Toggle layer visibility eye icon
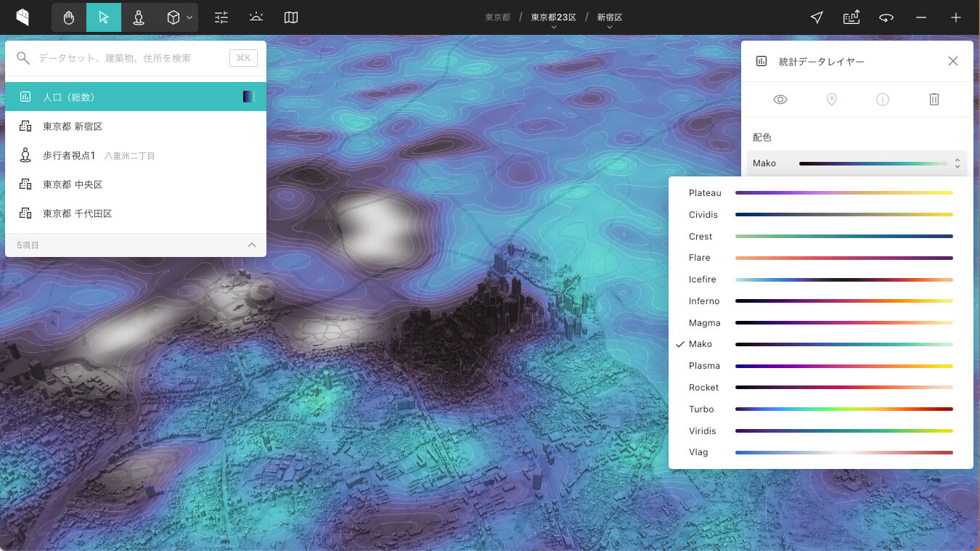The width and height of the screenshot is (980, 551). click(x=780, y=99)
